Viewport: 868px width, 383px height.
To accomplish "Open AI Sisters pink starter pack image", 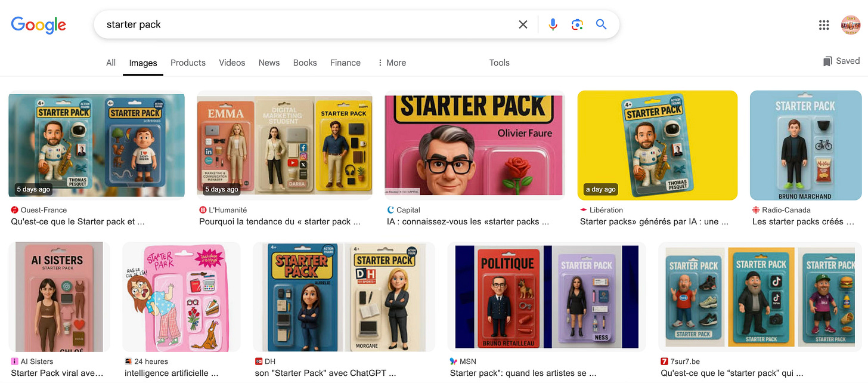I will 60,296.
